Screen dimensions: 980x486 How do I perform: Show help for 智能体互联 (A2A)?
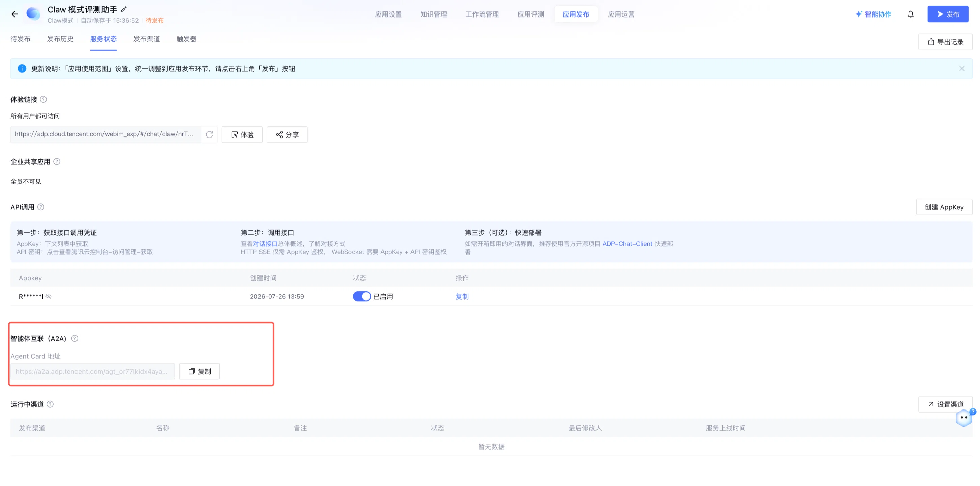tap(74, 339)
